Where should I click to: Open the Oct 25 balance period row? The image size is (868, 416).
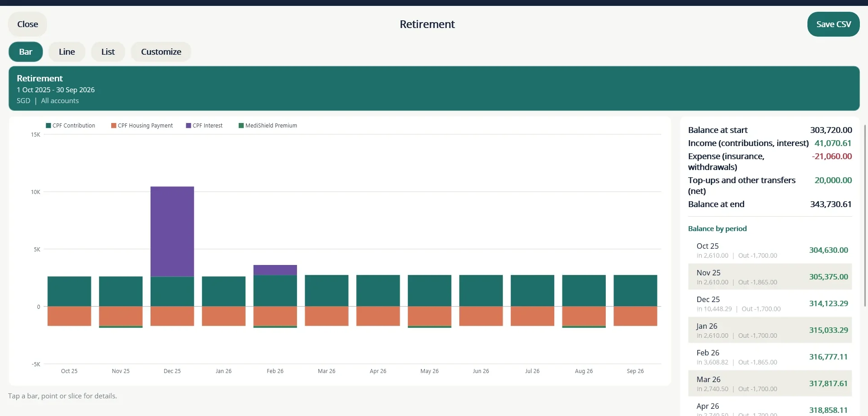coord(770,250)
